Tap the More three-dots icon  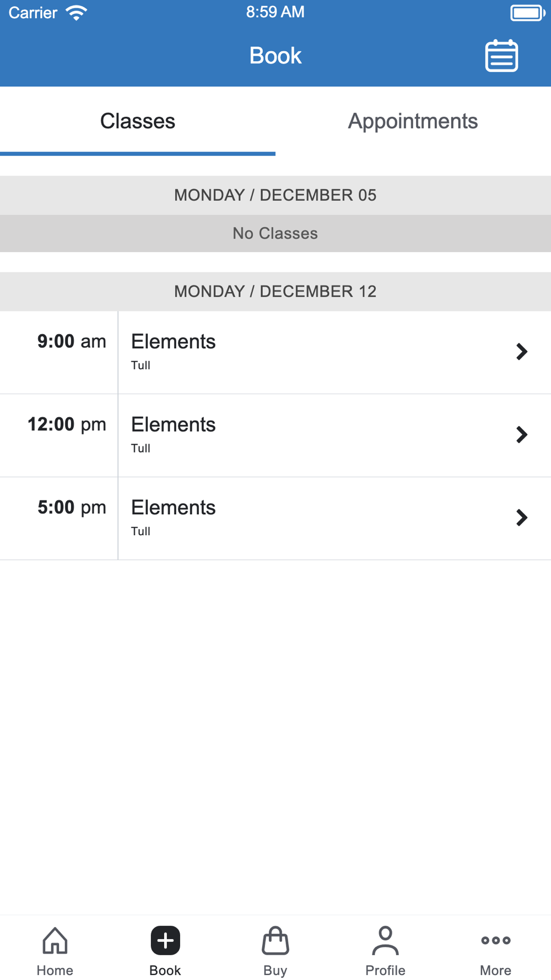[496, 940]
